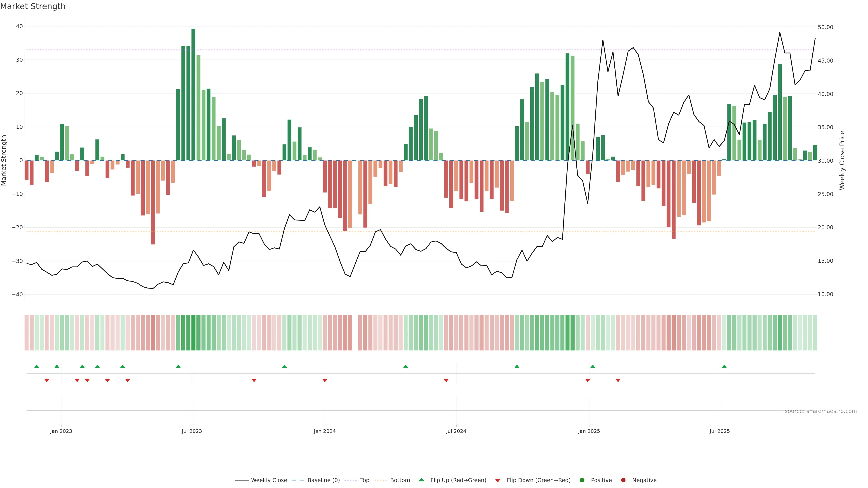868x488 pixels.
Task: Click the green Positive legend dot
Action: pos(582,480)
